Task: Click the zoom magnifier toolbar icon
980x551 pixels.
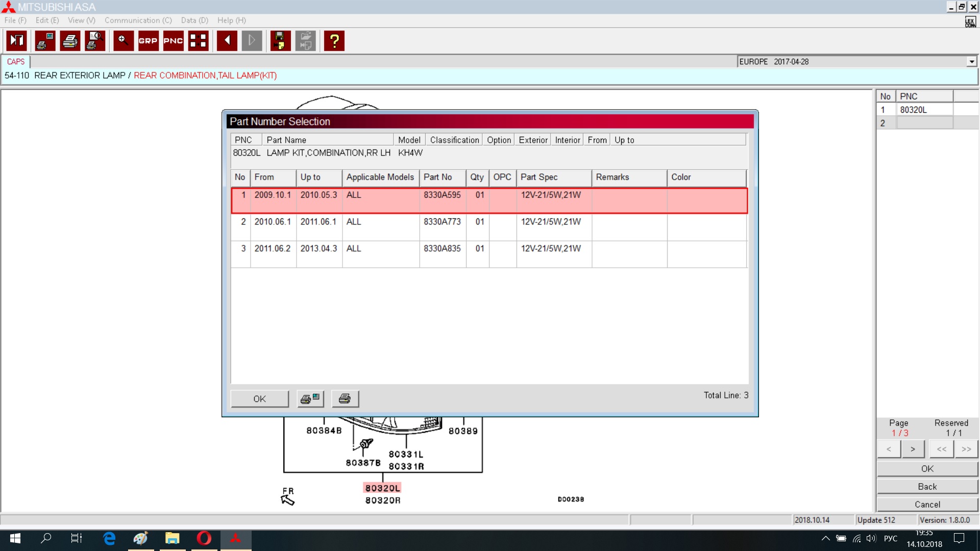Action: (x=123, y=41)
